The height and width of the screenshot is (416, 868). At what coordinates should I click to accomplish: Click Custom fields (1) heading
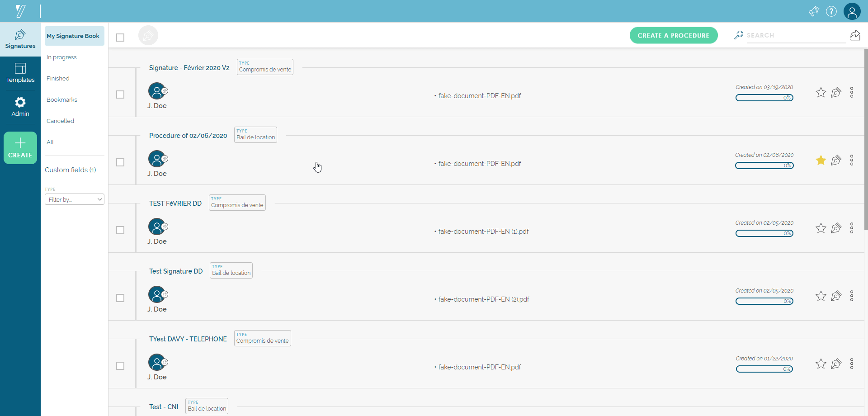(71, 170)
